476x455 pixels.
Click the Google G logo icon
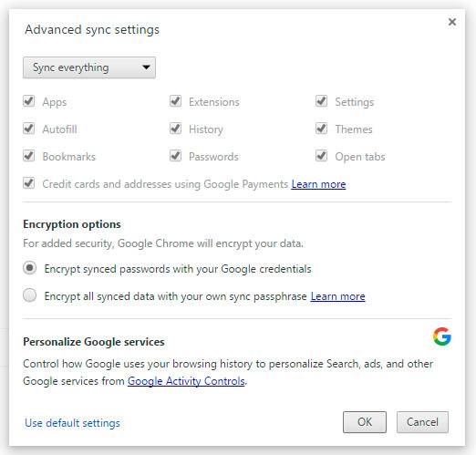pyautogui.click(x=442, y=336)
